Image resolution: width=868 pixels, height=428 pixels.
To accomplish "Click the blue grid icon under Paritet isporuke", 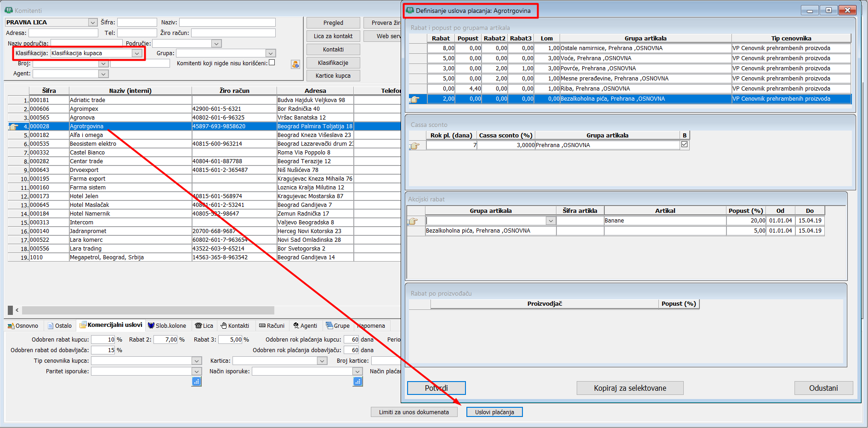I will [197, 382].
